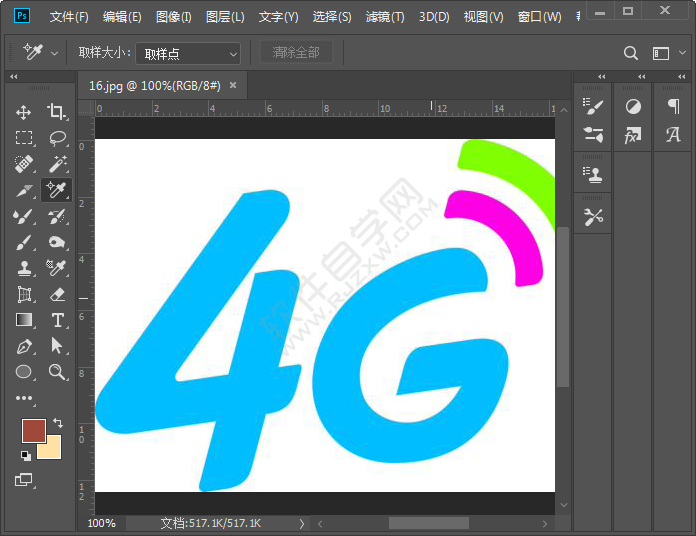696x536 pixels.
Task: Select the History Brush tool
Action: point(57,216)
